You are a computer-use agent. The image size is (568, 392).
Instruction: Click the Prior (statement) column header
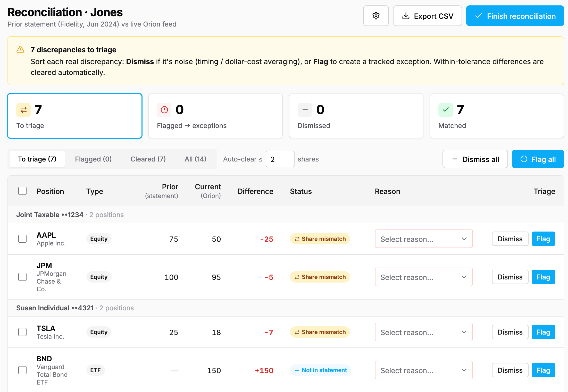point(162,191)
